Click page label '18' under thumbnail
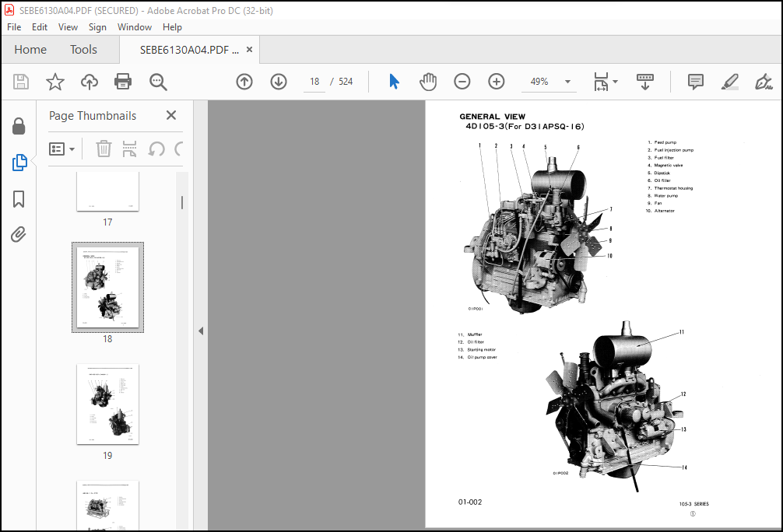 [x=107, y=339]
